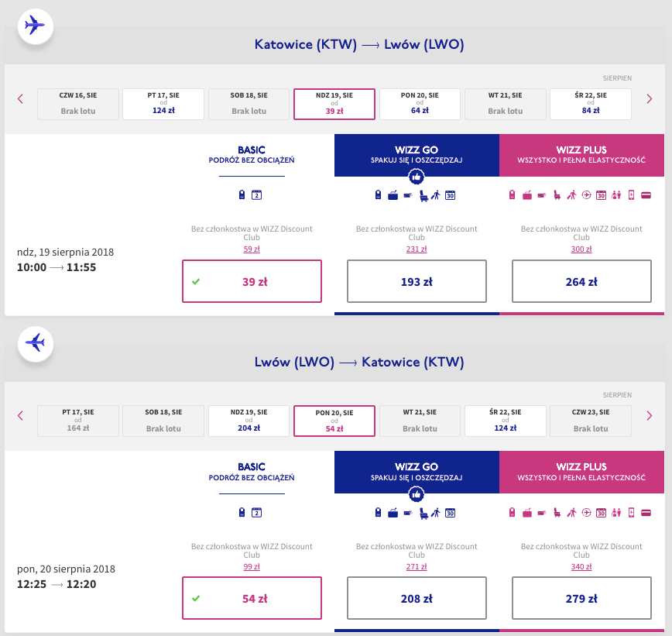This screenshot has width=672, height=636.
Task: Click WIZZ PLUS circled airplane icon, Katowice–Lwów flight
Action: click(586, 195)
